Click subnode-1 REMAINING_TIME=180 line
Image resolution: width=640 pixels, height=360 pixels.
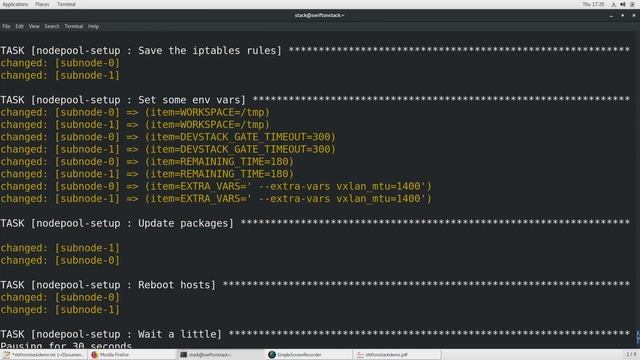(x=147, y=174)
